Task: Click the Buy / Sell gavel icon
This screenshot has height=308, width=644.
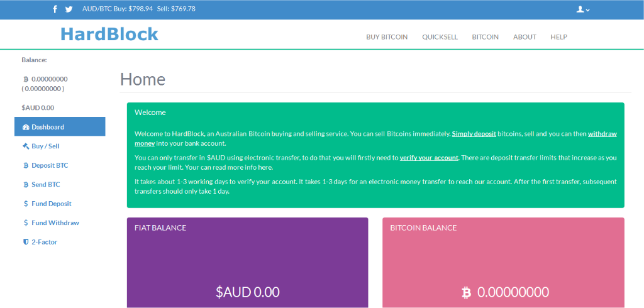Action: point(26,146)
